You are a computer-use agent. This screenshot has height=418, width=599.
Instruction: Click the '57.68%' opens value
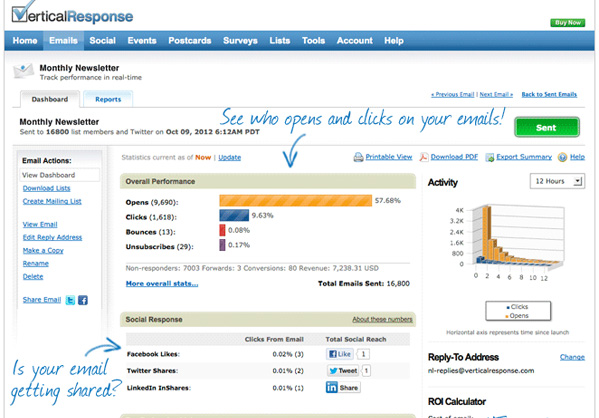[388, 201]
